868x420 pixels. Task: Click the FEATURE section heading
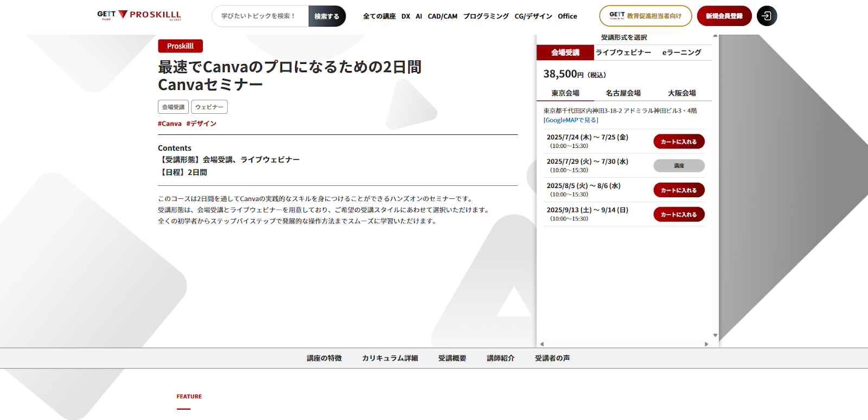click(189, 397)
